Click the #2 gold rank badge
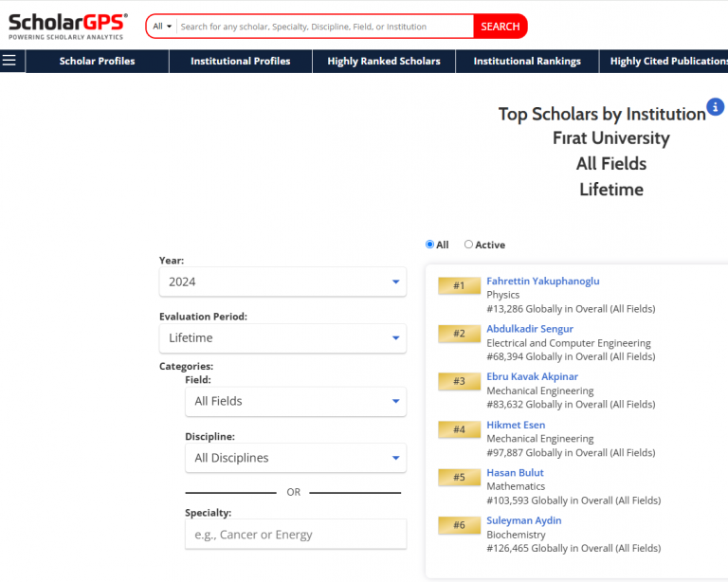The image size is (728, 582). pyautogui.click(x=459, y=334)
